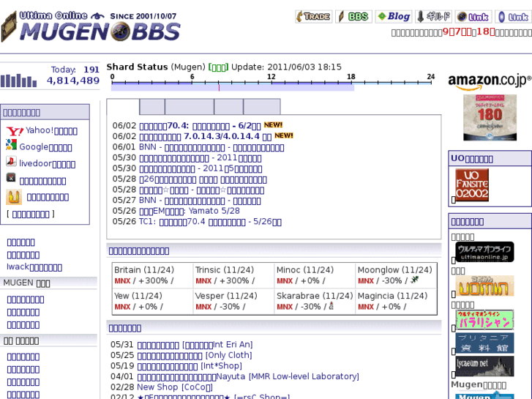This screenshot has height=399, width=532.
Task: Open the MMR Low-level Laboratory link
Action: (248, 376)
